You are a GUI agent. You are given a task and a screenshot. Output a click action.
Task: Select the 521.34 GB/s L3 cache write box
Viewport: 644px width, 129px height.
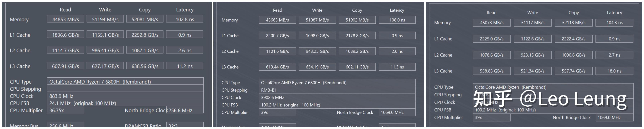pyautogui.click(x=533, y=71)
